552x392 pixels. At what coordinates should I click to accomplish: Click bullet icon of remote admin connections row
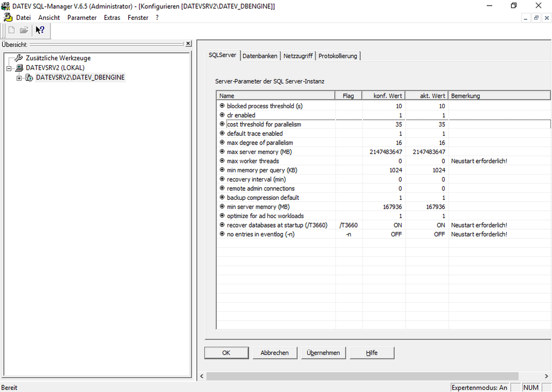pos(222,188)
